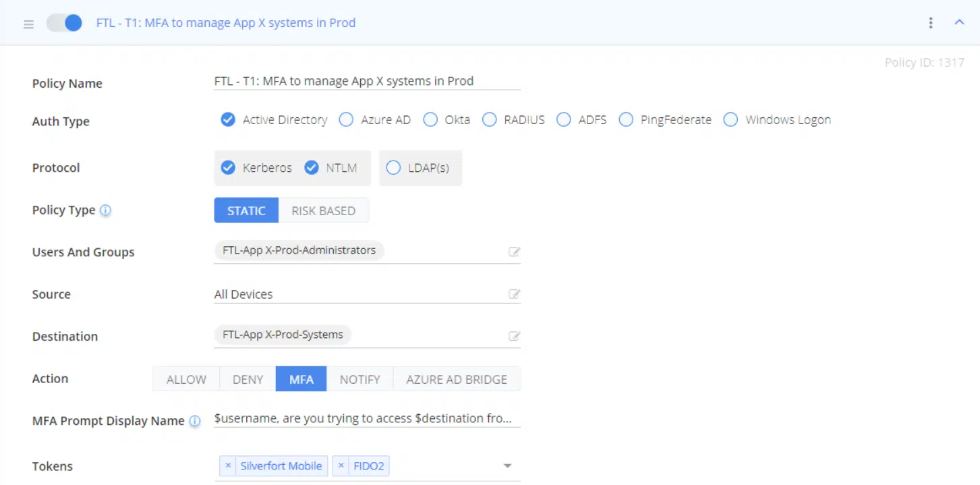
Task: Uncheck the Kerberos protocol checkbox
Action: (x=228, y=168)
